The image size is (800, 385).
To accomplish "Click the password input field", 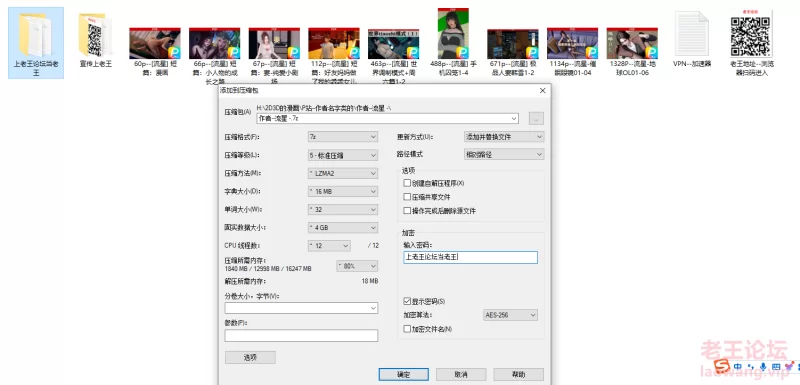I will (x=470, y=257).
